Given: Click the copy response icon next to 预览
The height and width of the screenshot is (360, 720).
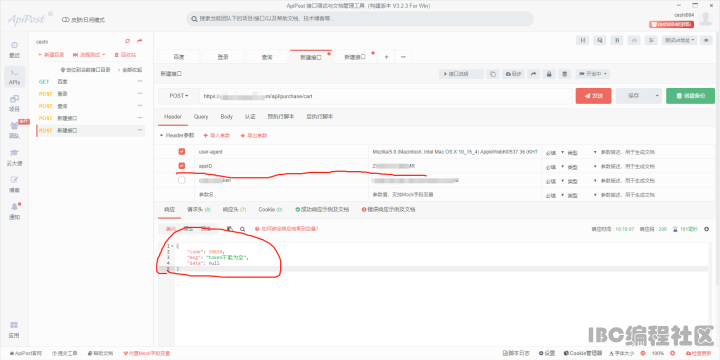Looking at the screenshot, I should coord(230,229).
